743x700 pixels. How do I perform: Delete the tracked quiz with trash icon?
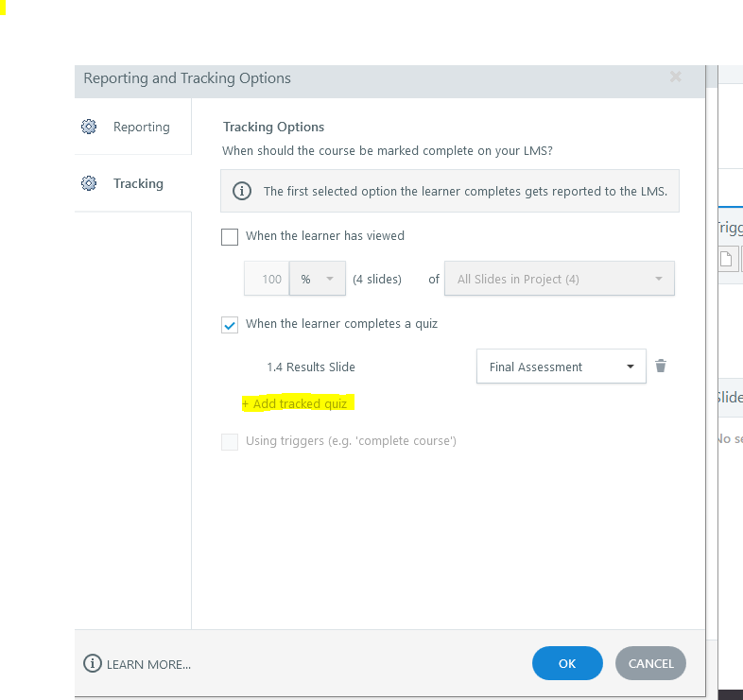pos(661,366)
